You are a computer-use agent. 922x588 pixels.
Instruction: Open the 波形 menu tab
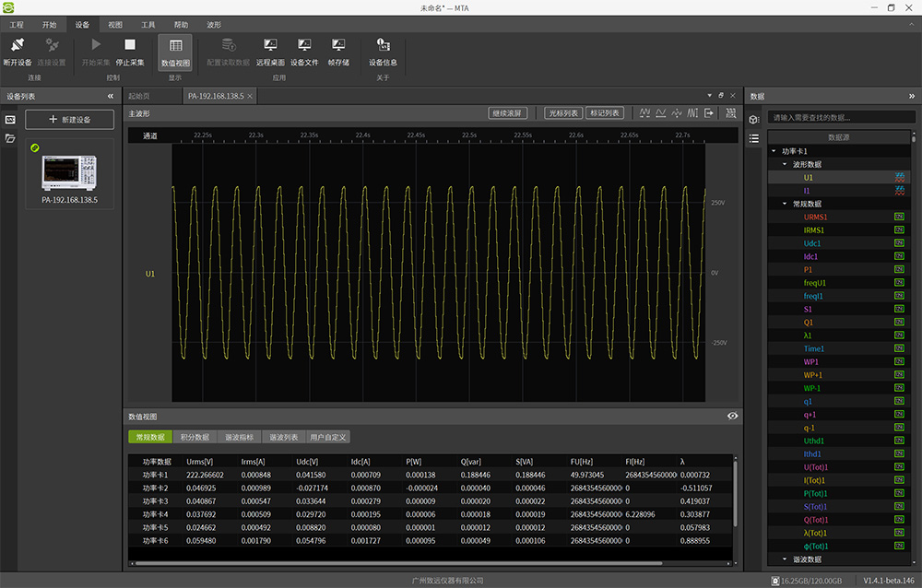tap(214, 25)
